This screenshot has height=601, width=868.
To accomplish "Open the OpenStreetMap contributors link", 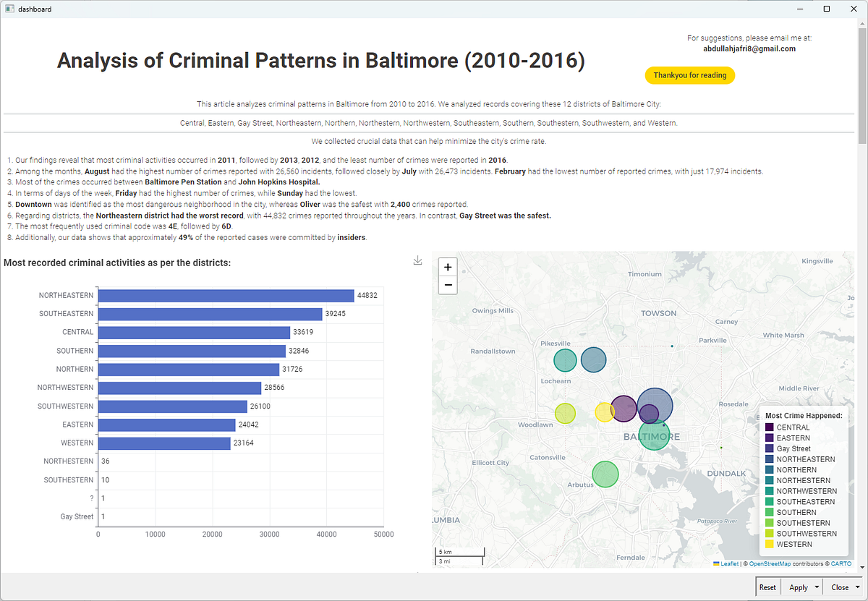I will [x=770, y=563].
